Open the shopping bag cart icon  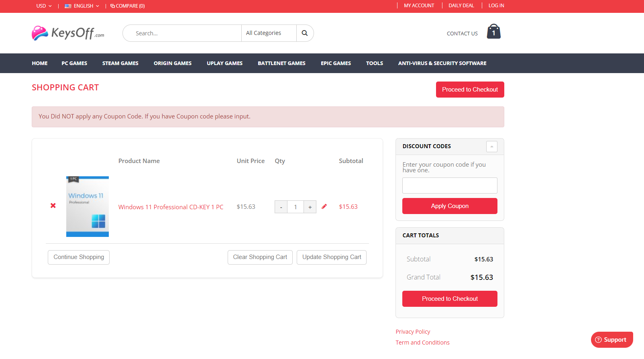click(x=493, y=31)
